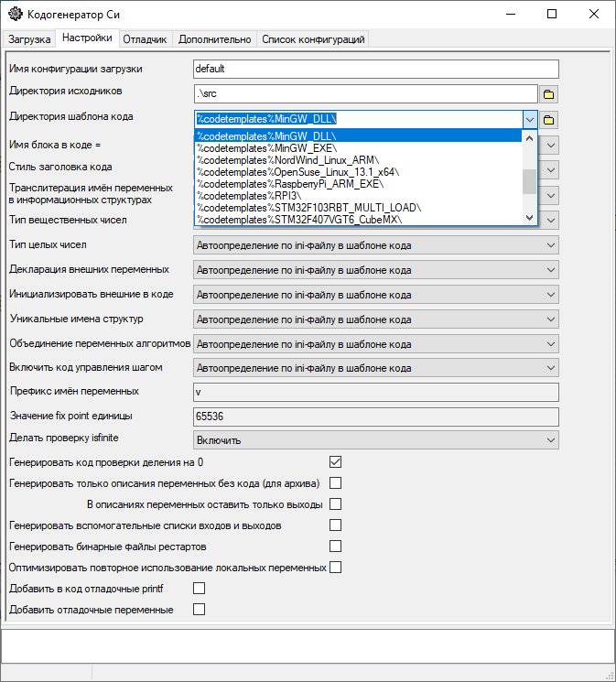Click browse folder icon for source directory
Image resolution: width=616 pixels, height=682 pixels.
click(x=549, y=94)
